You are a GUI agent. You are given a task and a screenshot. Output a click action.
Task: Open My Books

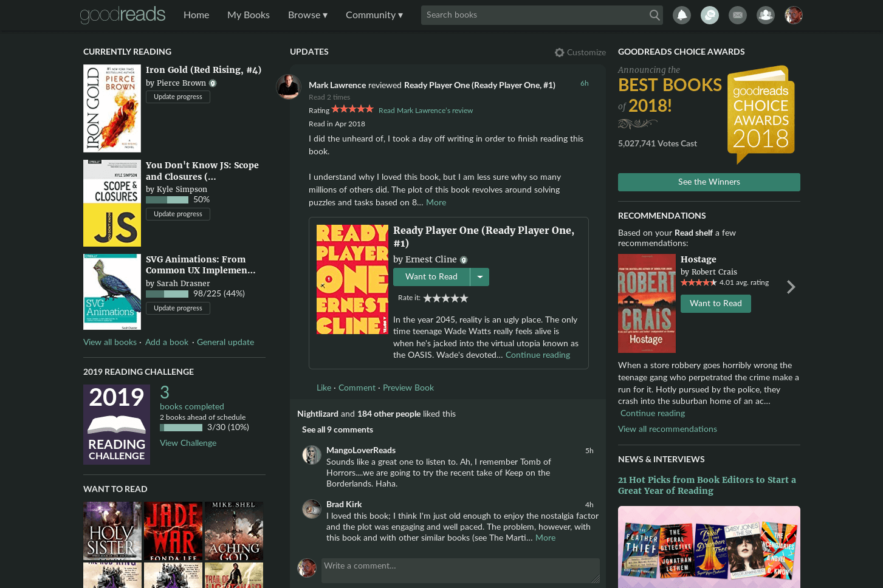[249, 15]
